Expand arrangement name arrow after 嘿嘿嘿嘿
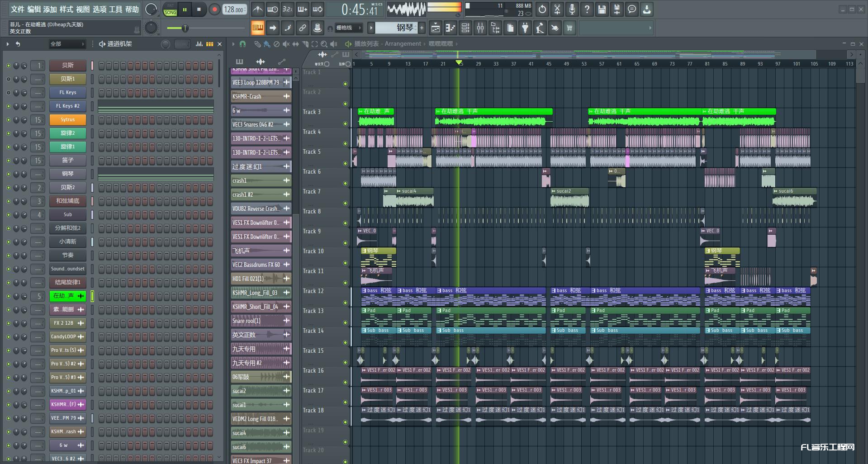 [457, 44]
